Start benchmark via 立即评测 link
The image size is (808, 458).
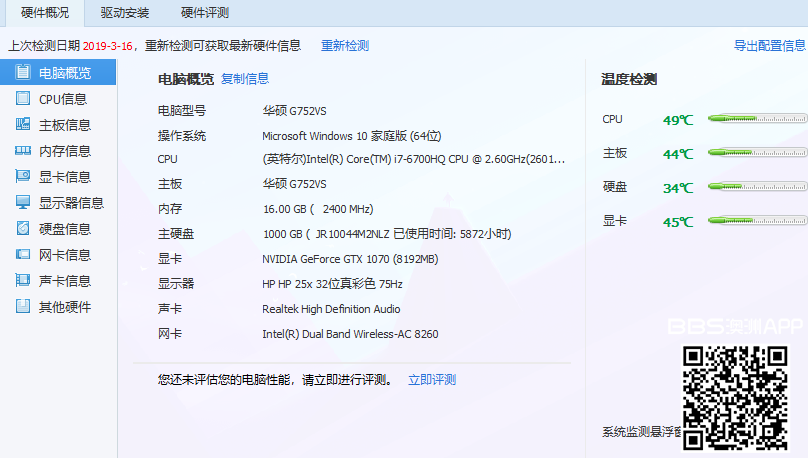tap(432, 380)
